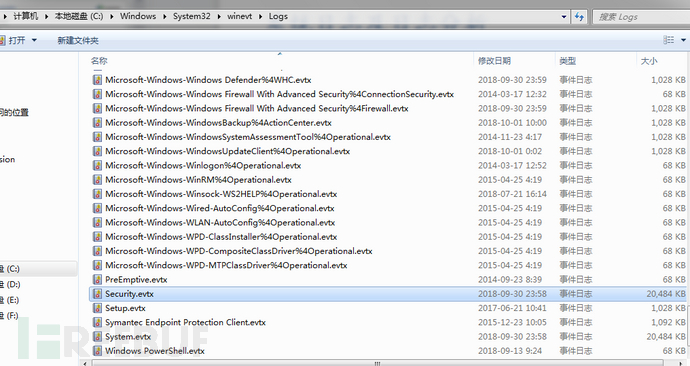Click the Setup.evtx event log icon
The height and width of the screenshot is (366, 690).
pyautogui.click(x=97, y=308)
